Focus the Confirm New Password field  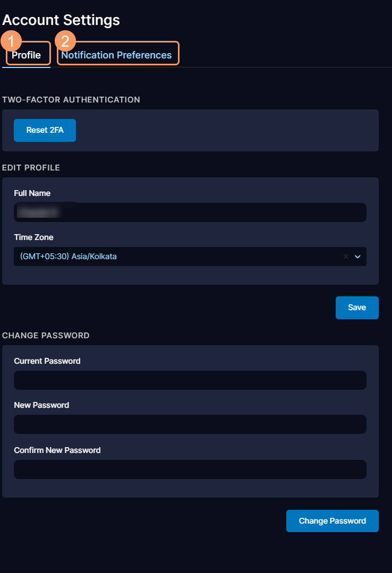[190, 469]
